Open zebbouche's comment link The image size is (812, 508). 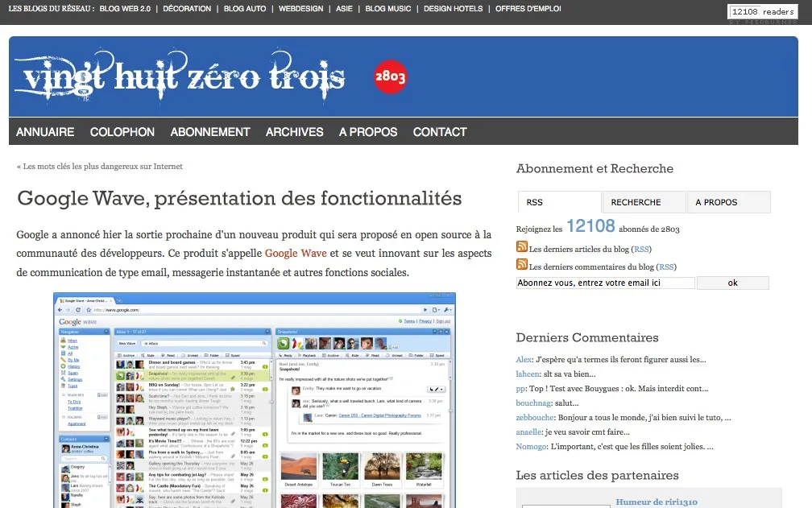[x=535, y=417]
